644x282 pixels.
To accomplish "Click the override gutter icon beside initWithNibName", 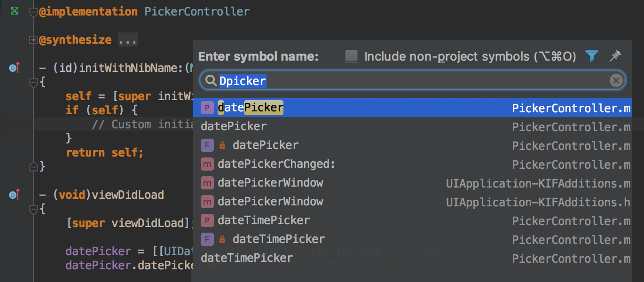I will (15, 68).
